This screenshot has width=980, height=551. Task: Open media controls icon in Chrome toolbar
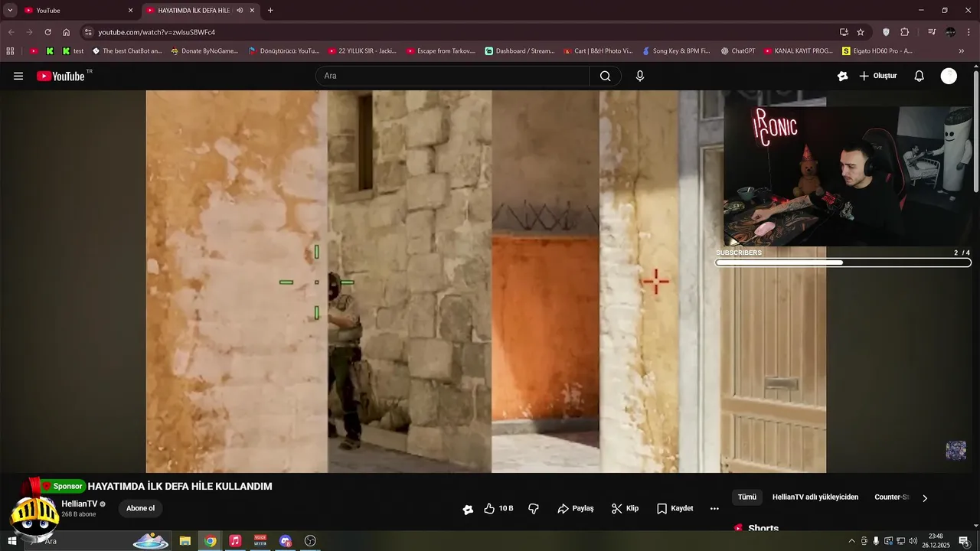coord(932,32)
